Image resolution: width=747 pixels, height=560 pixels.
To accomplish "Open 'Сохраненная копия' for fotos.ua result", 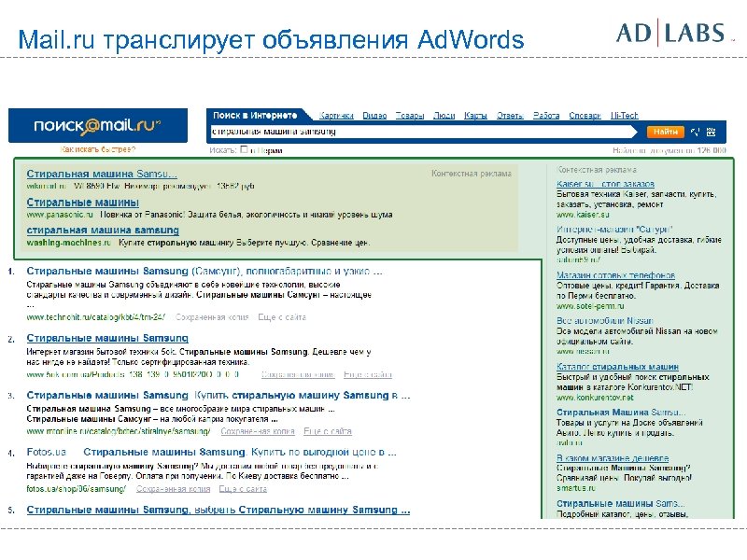I will 174,489.
